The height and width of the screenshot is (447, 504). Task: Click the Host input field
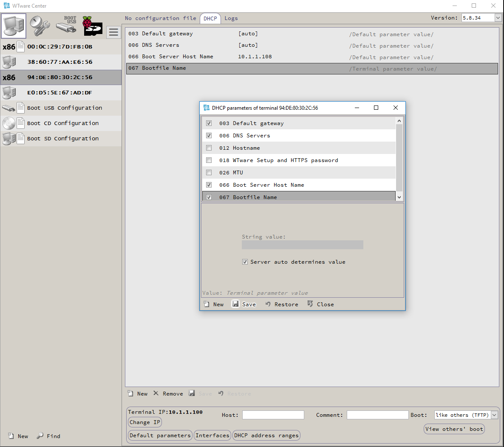[273, 415]
